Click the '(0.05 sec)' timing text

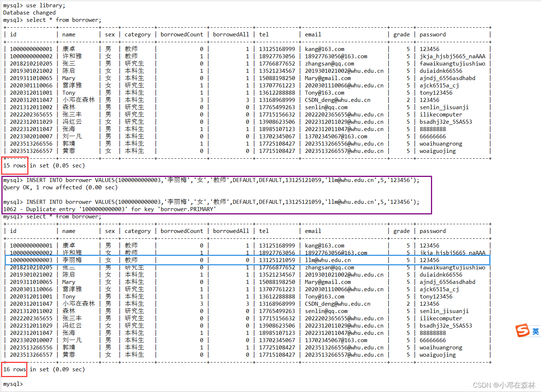69,166
